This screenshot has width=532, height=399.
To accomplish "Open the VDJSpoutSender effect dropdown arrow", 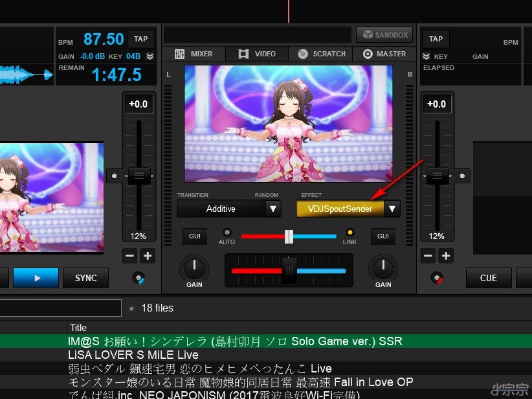I will click(392, 209).
